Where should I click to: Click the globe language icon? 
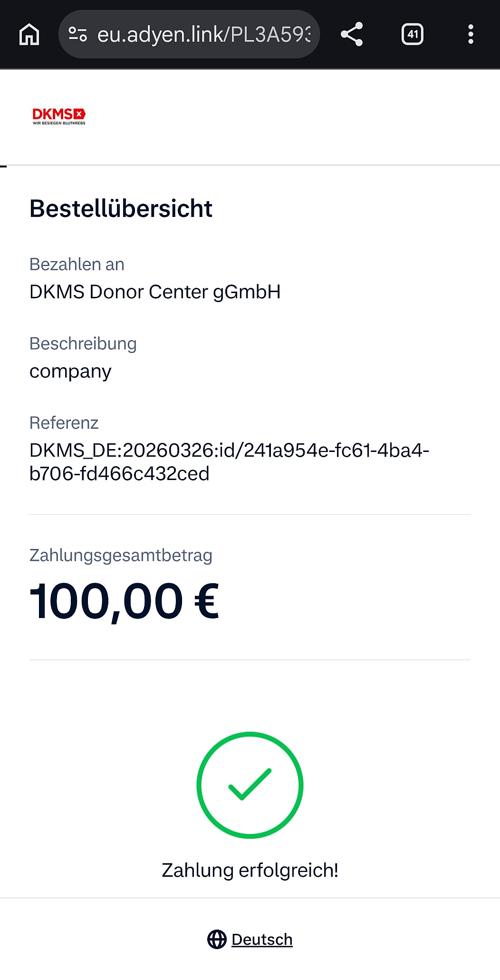tap(217, 939)
